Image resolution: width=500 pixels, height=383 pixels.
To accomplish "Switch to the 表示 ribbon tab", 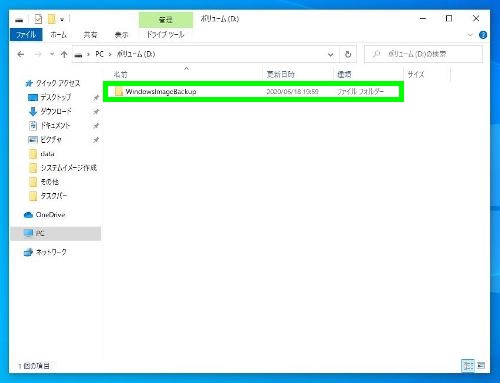I will [x=121, y=35].
